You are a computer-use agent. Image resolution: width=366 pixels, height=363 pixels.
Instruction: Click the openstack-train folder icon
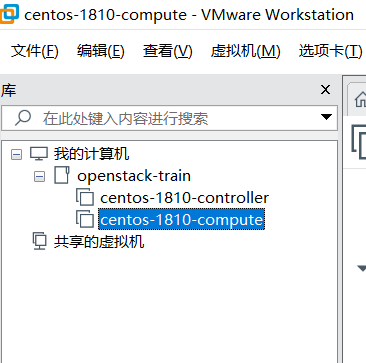click(x=62, y=175)
